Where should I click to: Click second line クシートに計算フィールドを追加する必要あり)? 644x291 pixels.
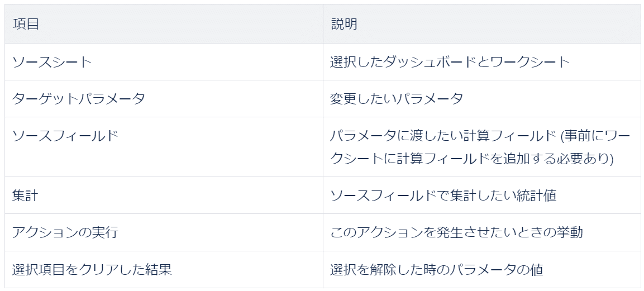tap(472, 159)
